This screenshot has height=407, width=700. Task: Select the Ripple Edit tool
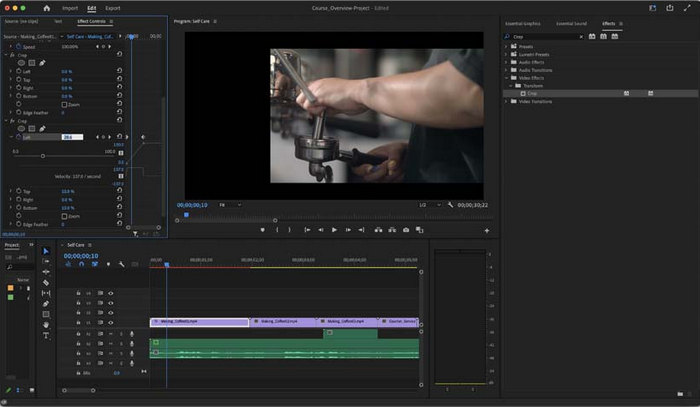click(46, 272)
